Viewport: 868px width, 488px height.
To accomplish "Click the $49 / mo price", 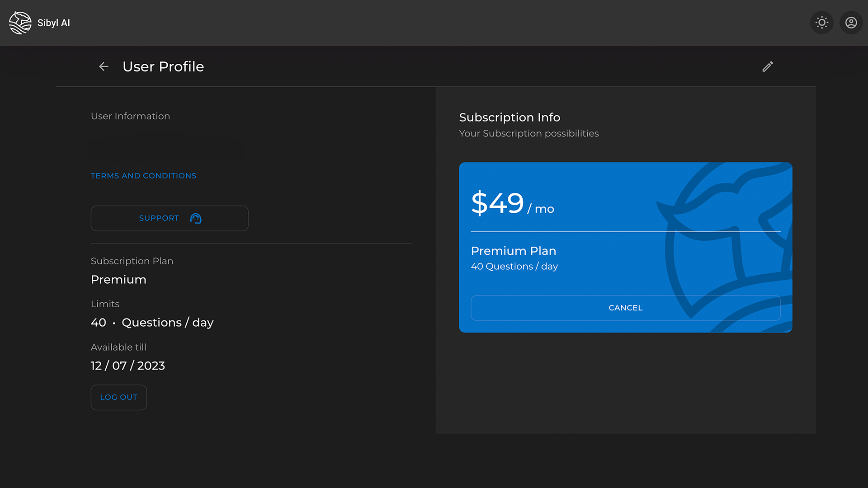I will click(512, 203).
